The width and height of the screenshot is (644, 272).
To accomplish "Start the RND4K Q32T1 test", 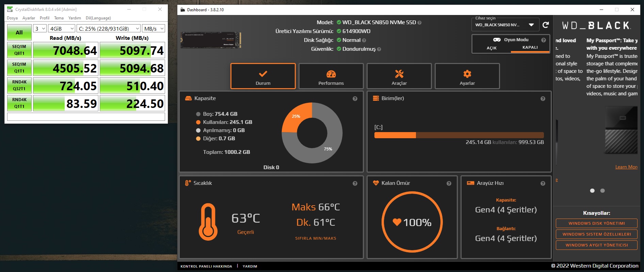I will (19, 85).
